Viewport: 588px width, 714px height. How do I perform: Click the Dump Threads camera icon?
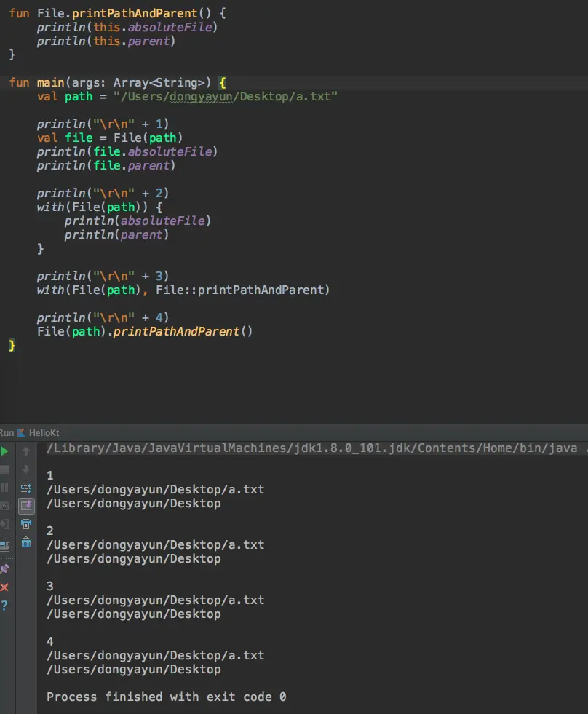pos(4,506)
